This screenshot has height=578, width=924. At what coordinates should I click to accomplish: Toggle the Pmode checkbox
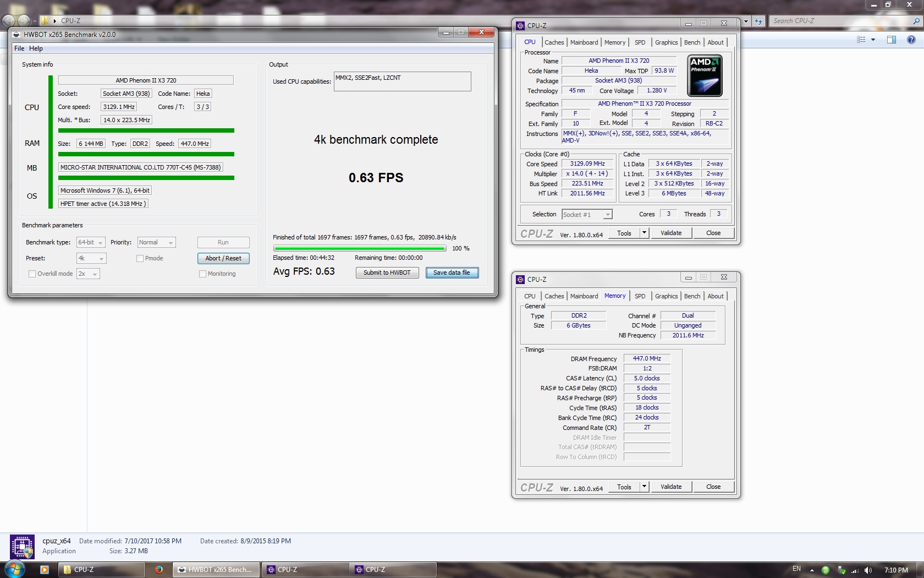tap(140, 258)
